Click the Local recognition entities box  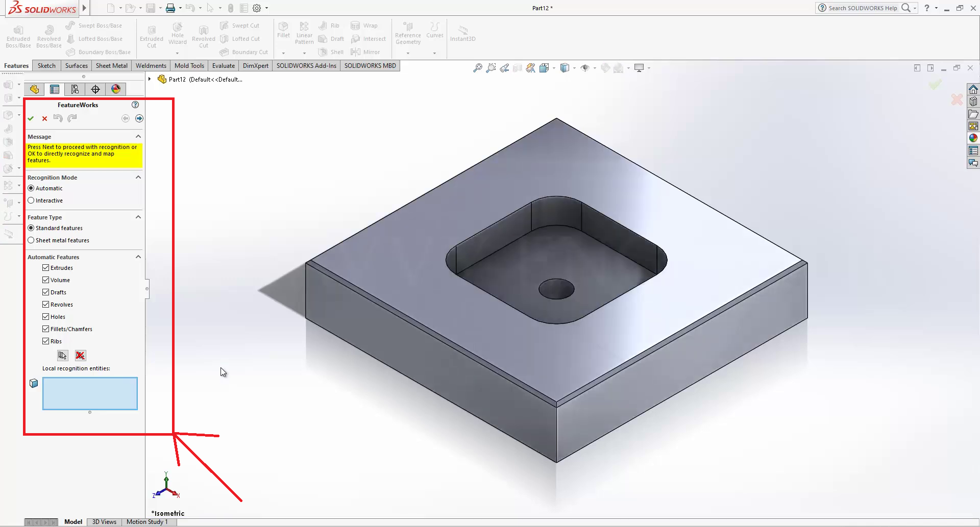coord(90,393)
